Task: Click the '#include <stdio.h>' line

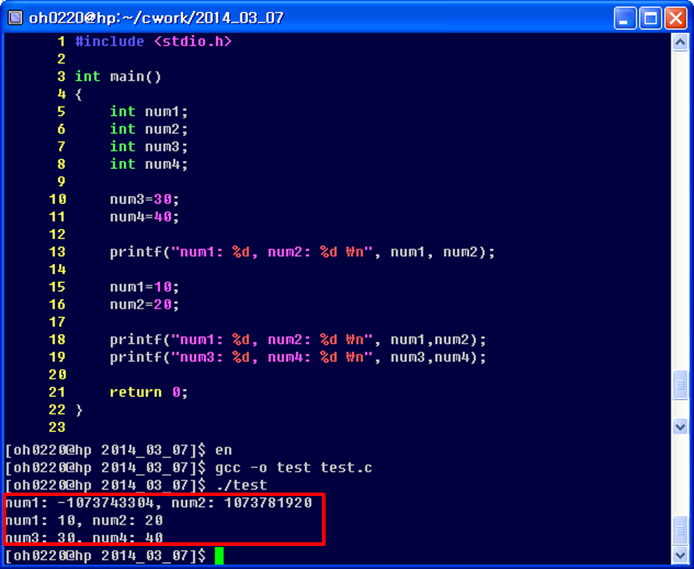Action: (153, 42)
